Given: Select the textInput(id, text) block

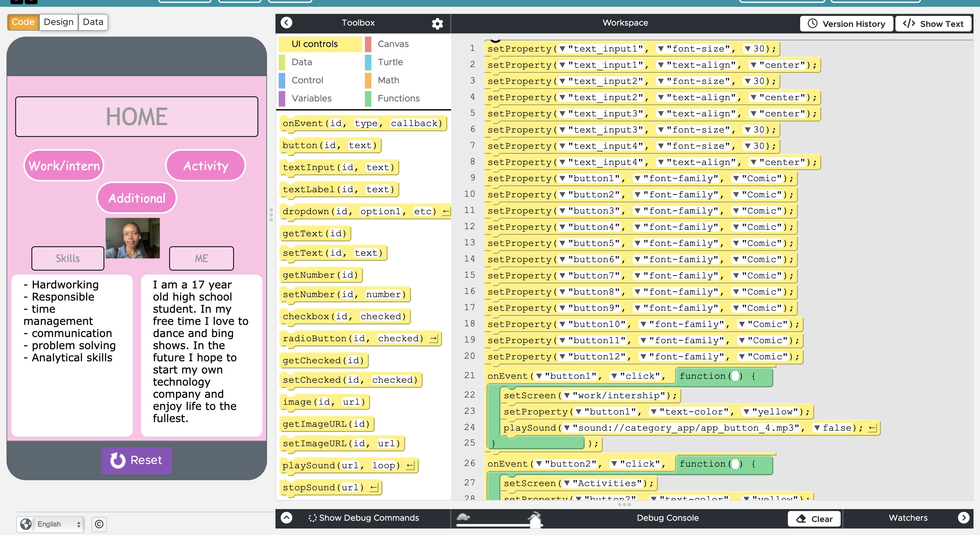Looking at the screenshot, I should tap(339, 168).
